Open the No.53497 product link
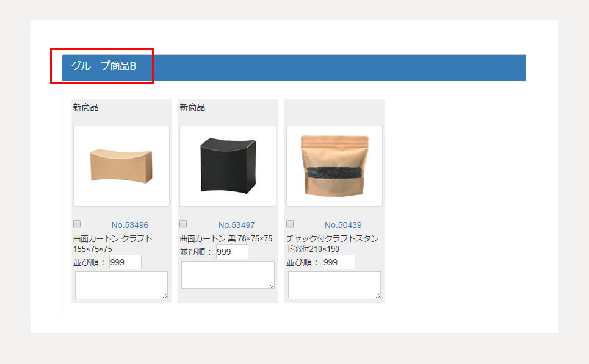 point(237,225)
